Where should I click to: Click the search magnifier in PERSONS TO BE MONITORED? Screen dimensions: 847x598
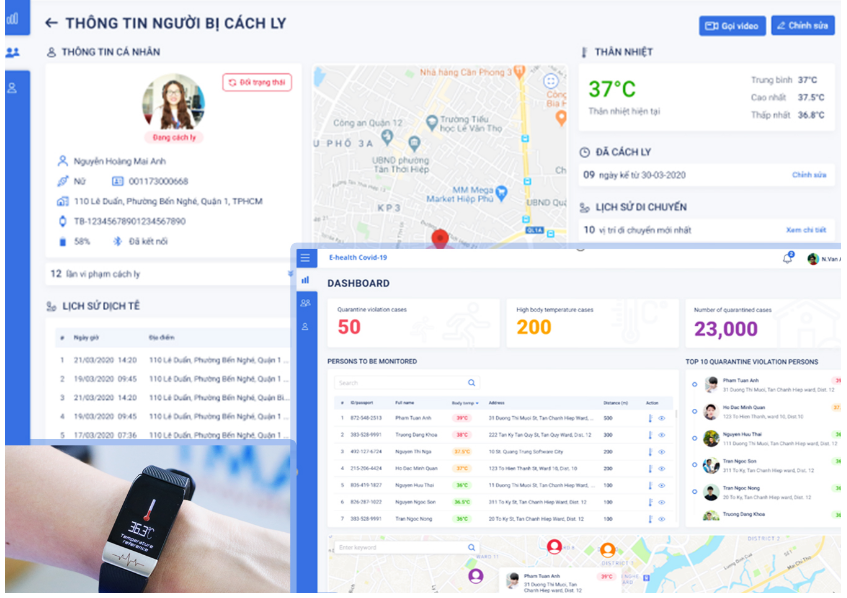[x=470, y=382]
